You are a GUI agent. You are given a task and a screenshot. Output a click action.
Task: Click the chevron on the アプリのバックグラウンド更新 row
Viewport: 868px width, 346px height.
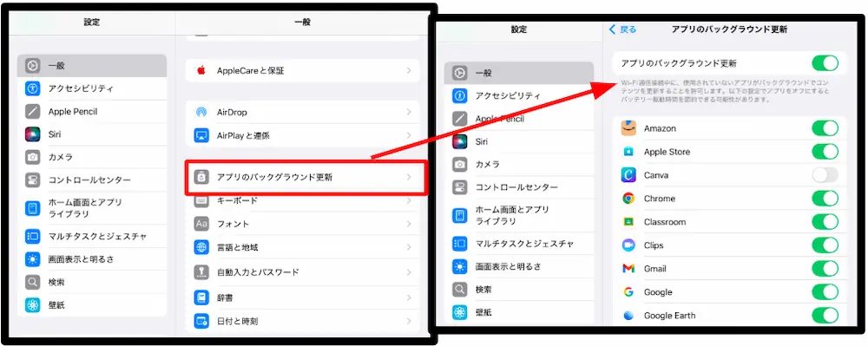pos(409,178)
